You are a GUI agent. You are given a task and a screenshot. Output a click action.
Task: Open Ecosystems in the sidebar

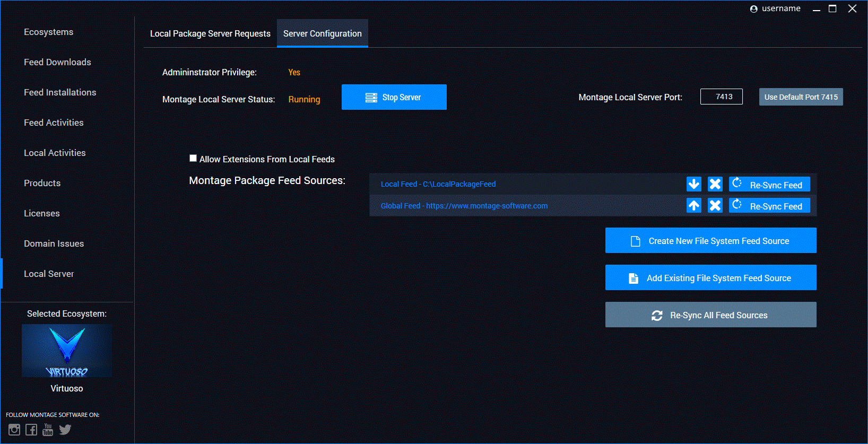click(49, 32)
